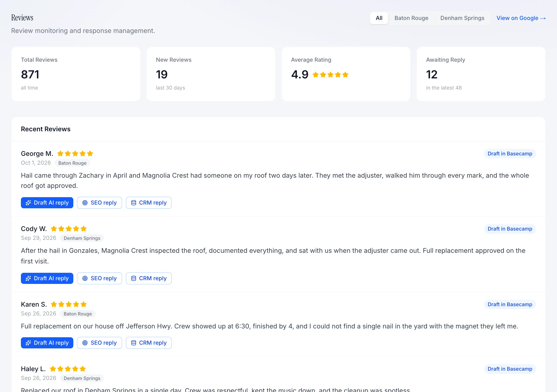Create CRM reply for Cody W.'s review
Image resolution: width=557 pixels, height=392 pixels.
tap(149, 278)
